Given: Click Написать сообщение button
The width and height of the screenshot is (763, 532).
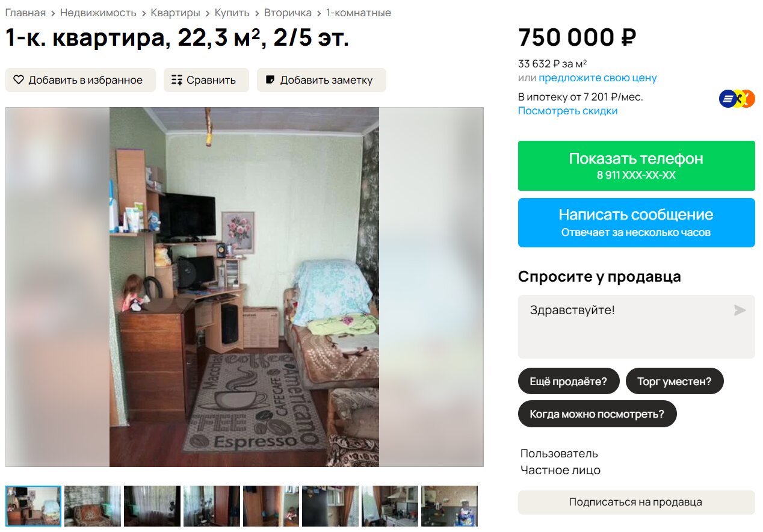Looking at the screenshot, I should coord(637,223).
